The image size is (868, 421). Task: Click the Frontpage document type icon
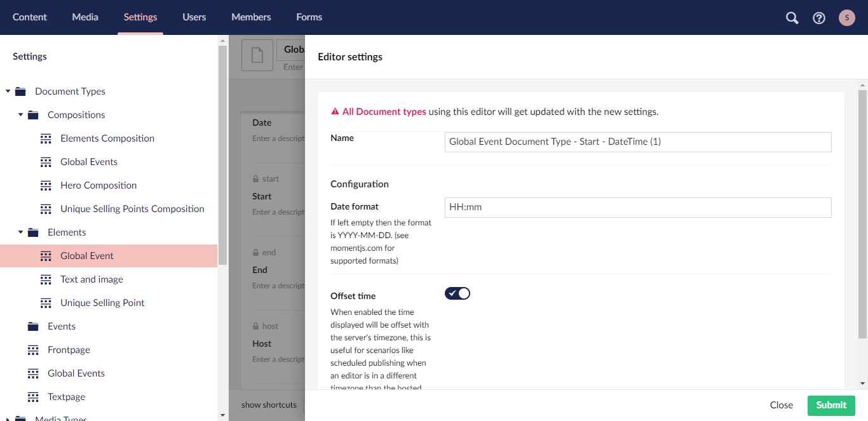pos(33,350)
